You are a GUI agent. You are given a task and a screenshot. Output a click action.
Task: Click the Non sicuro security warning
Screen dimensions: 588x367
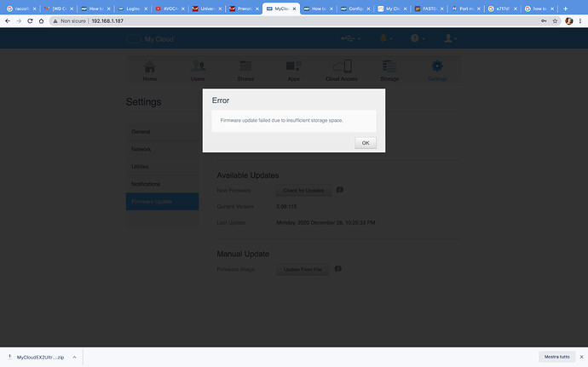(x=69, y=21)
